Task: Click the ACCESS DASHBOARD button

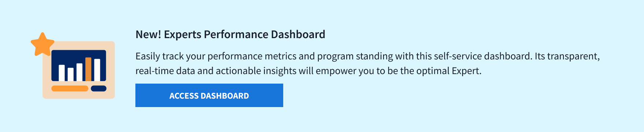Action: [209, 95]
